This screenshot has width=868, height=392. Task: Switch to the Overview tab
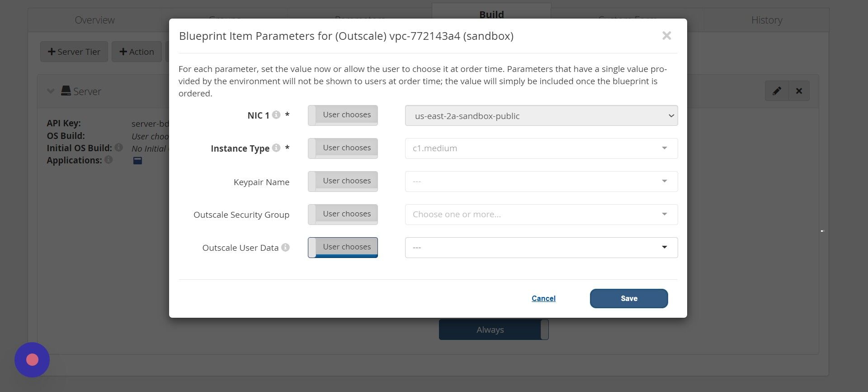[94, 20]
